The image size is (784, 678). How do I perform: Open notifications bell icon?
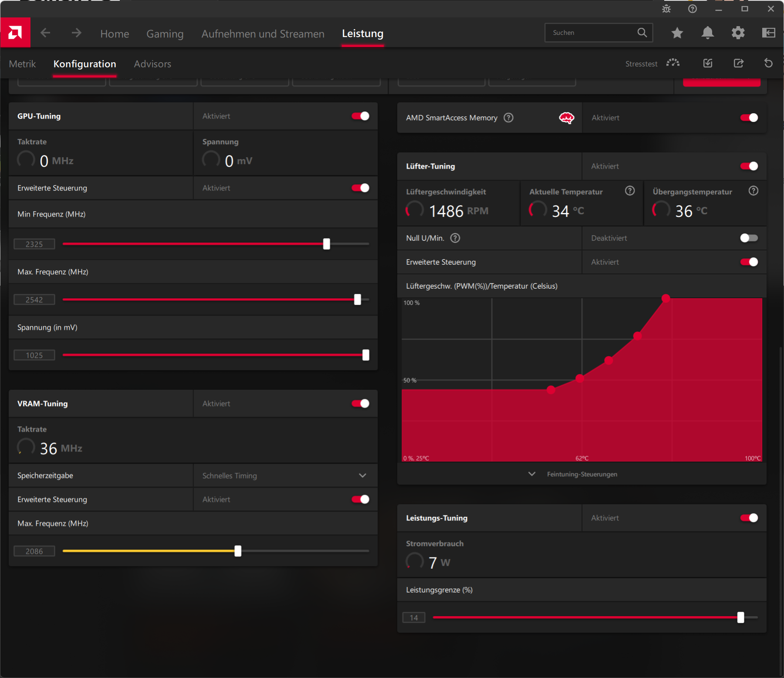708,33
